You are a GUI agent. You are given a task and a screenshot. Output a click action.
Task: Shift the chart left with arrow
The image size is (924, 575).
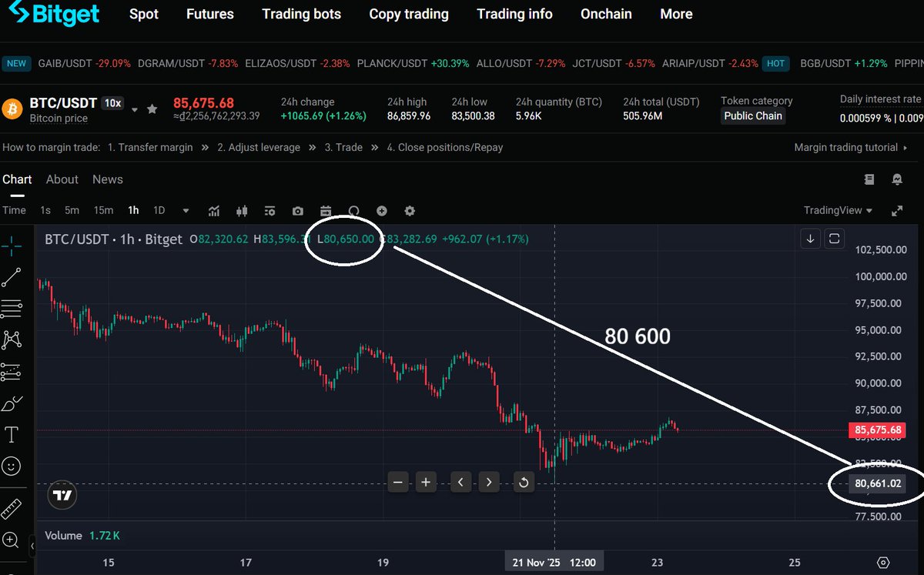click(460, 483)
